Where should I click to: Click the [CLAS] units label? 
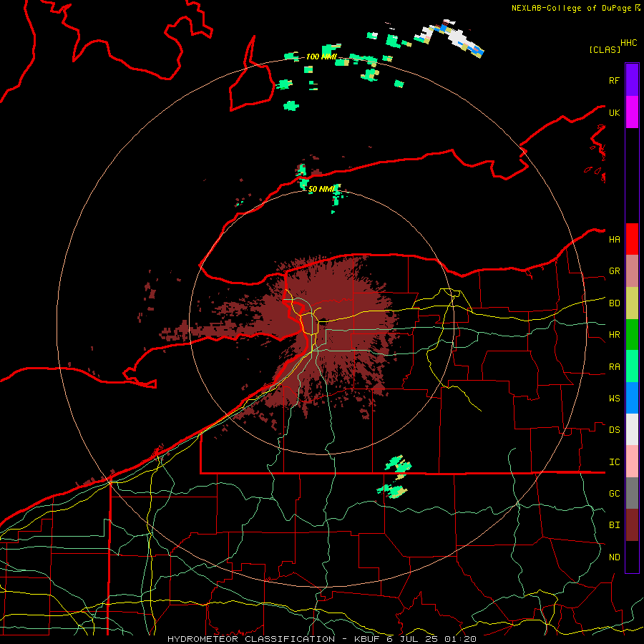coord(605,49)
